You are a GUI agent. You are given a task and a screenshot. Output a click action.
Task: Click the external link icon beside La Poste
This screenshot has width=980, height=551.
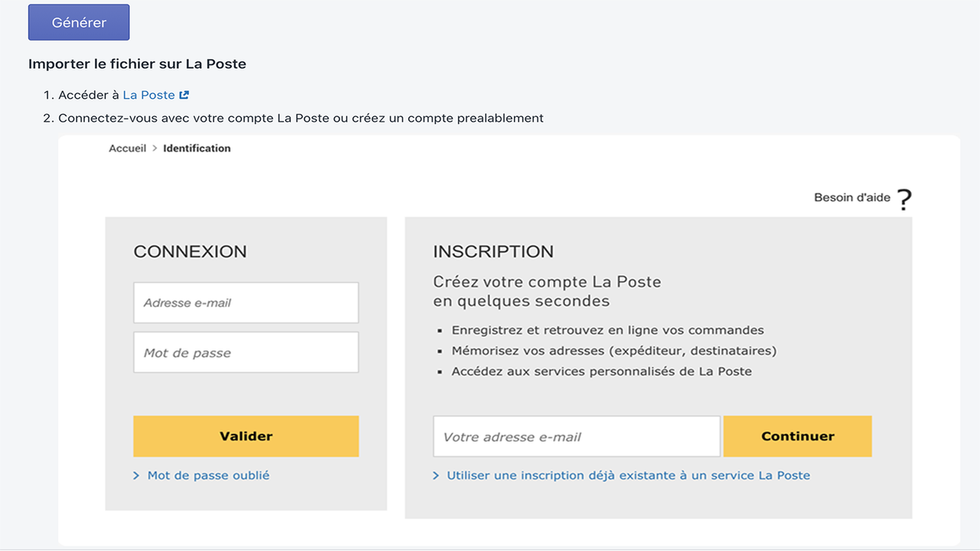(182, 94)
